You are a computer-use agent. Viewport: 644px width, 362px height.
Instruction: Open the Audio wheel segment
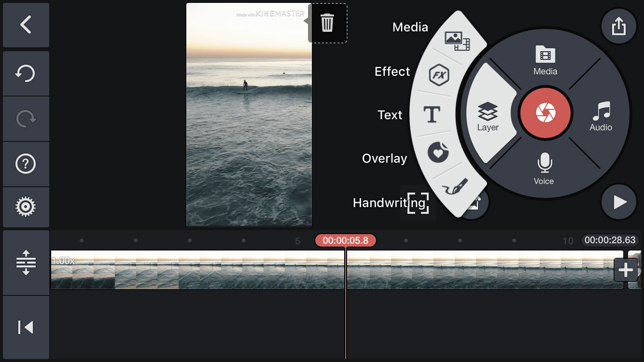pyautogui.click(x=601, y=116)
